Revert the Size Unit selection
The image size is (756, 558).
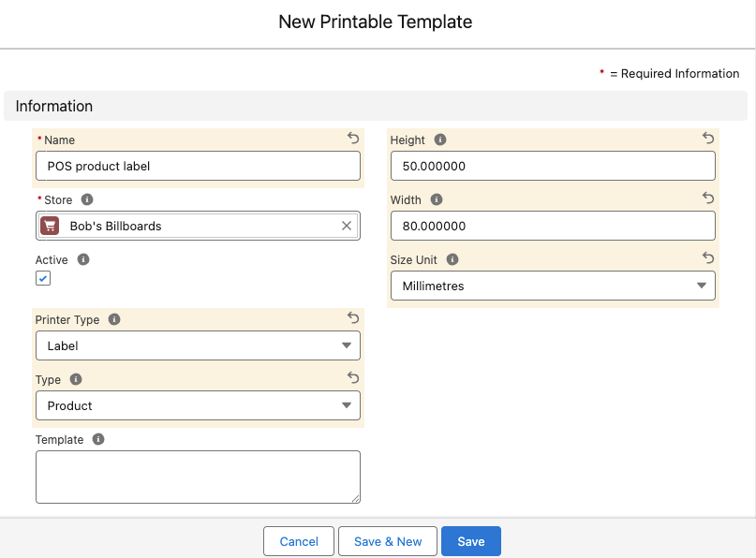708,257
